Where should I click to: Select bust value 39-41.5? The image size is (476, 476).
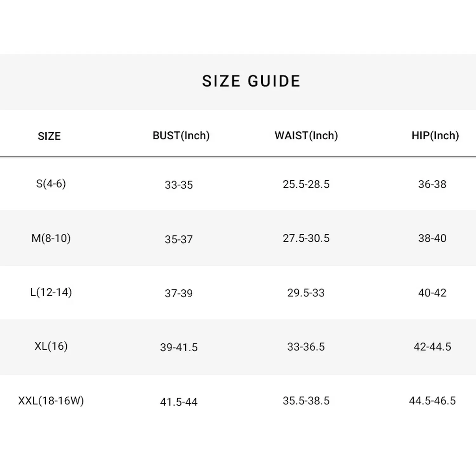pos(179,347)
